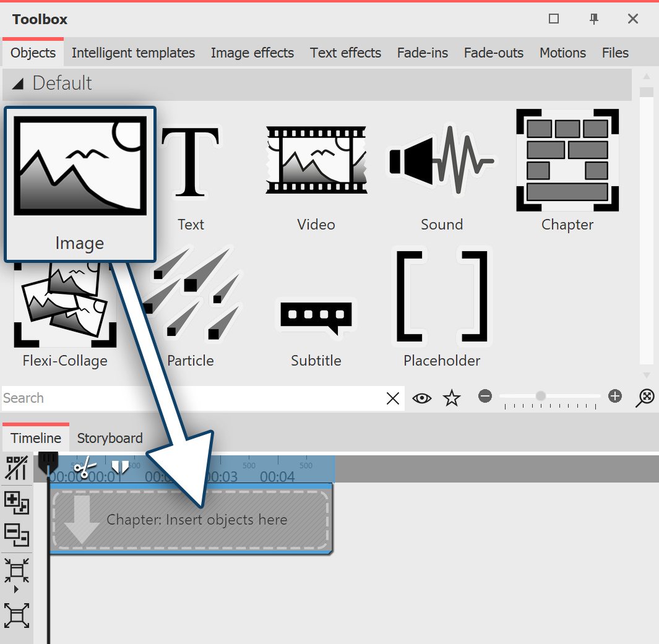Open the Intelligent templates tab

click(x=133, y=53)
